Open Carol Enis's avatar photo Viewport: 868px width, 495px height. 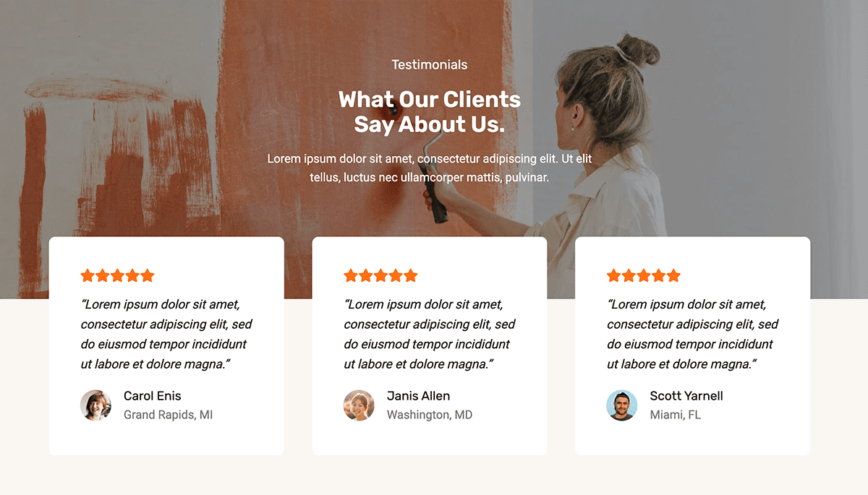(x=95, y=405)
